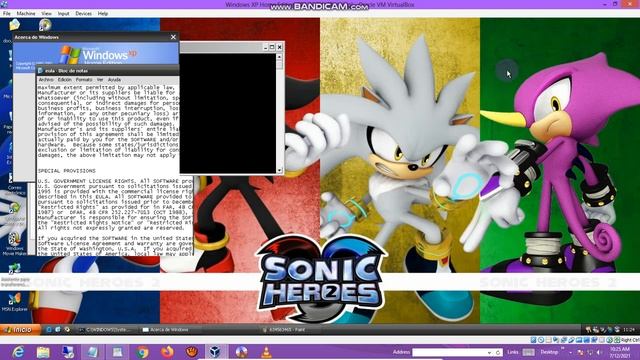Select the C:\WINDOWS taskbar button in XP

[x=106, y=329]
